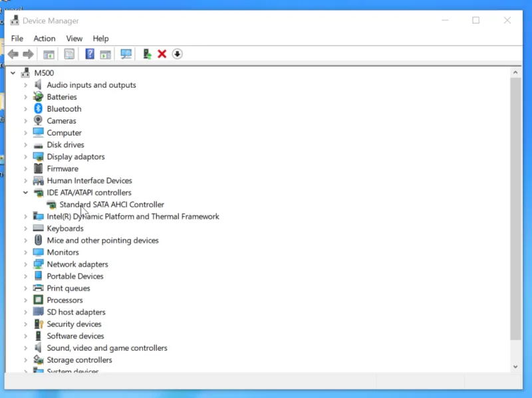Click the Processors category icon
Viewport: 532px width, 398px height.
[38, 300]
